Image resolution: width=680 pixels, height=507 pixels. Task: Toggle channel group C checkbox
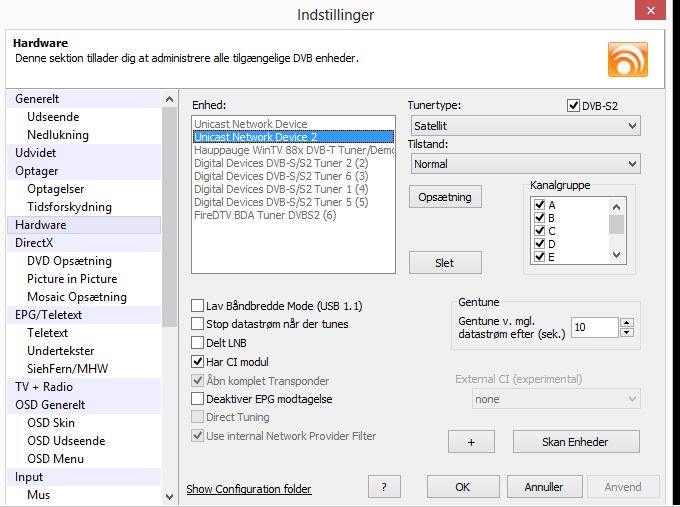(x=540, y=231)
